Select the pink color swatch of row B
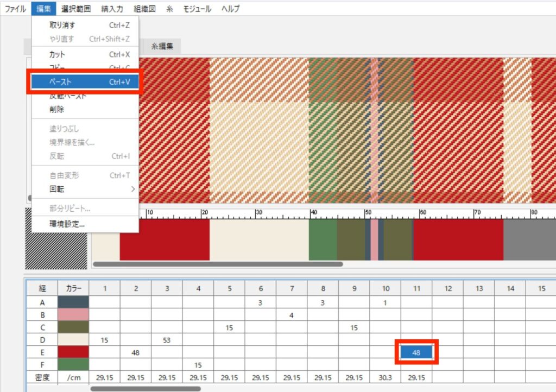This screenshot has height=392, width=556. 73,315
